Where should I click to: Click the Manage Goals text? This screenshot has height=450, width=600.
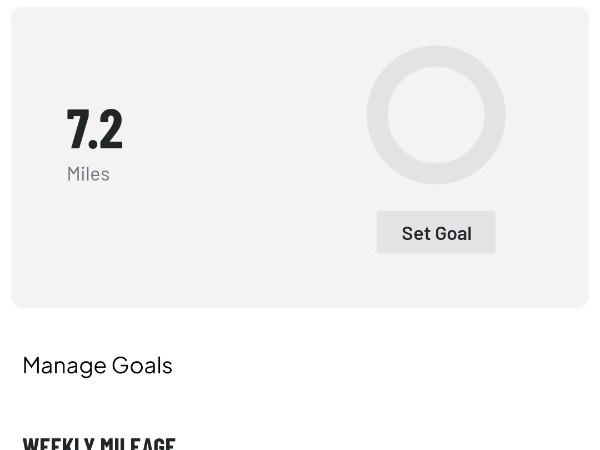97,365
